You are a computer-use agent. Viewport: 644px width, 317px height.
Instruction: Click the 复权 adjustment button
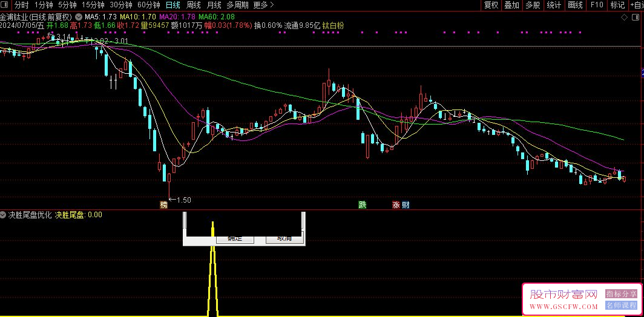491,5
